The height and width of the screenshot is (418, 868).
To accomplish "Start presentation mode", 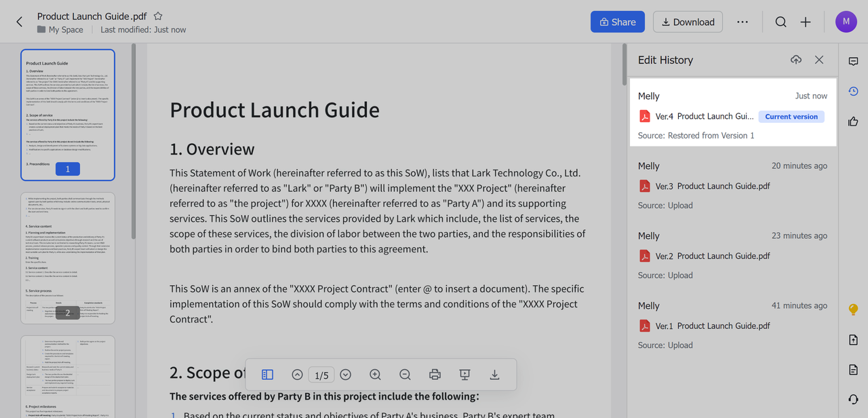I will [x=465, y=375].
